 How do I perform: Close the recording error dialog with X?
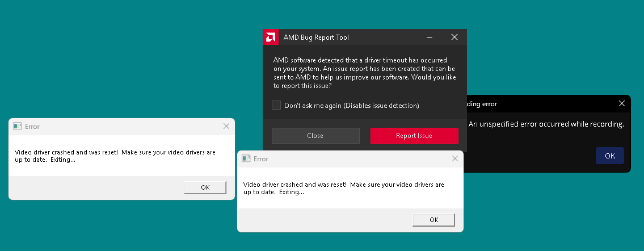622,103
